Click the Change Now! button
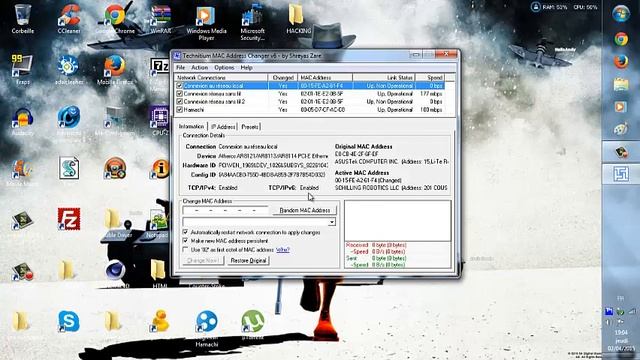Image resolution: width=640 pixels, height=360 pixels. coord(203,260)
